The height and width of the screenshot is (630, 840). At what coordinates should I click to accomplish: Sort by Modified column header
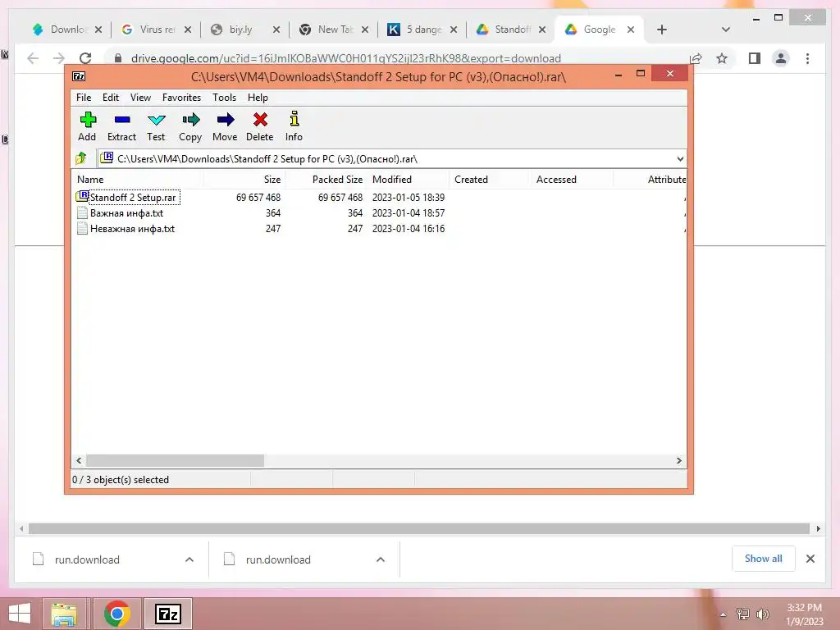point(409,180)
